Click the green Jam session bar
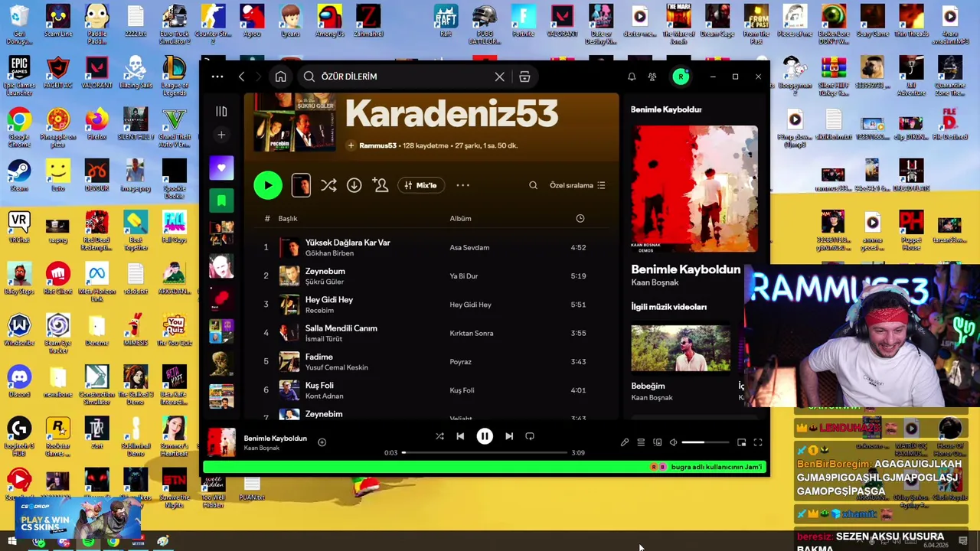The height and width of the screenshot is (551, 980). pyautogui.click(x=485, y=467)
